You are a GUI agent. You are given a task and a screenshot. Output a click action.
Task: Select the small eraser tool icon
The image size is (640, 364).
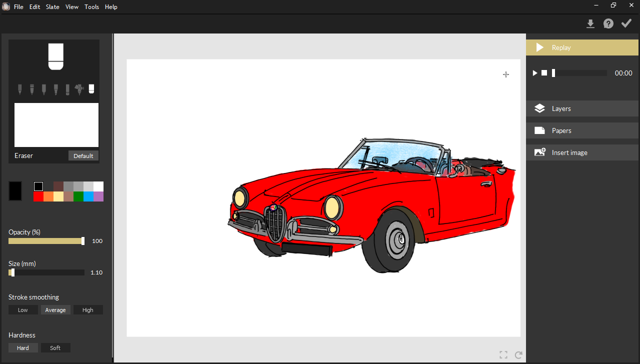[91, 89]
